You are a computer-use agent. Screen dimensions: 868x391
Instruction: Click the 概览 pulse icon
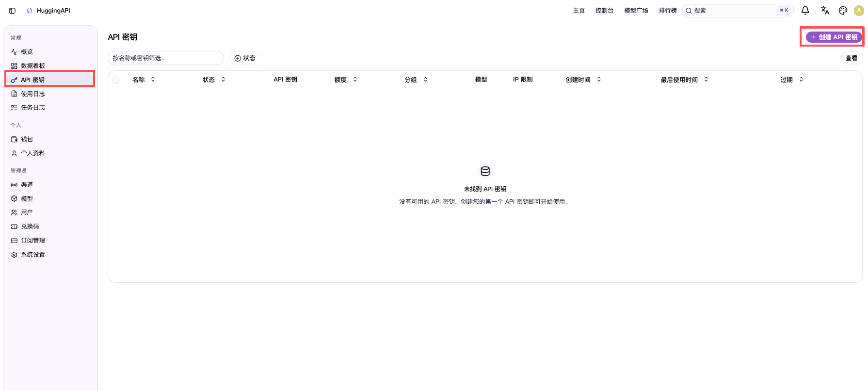(x=14, y=52)
